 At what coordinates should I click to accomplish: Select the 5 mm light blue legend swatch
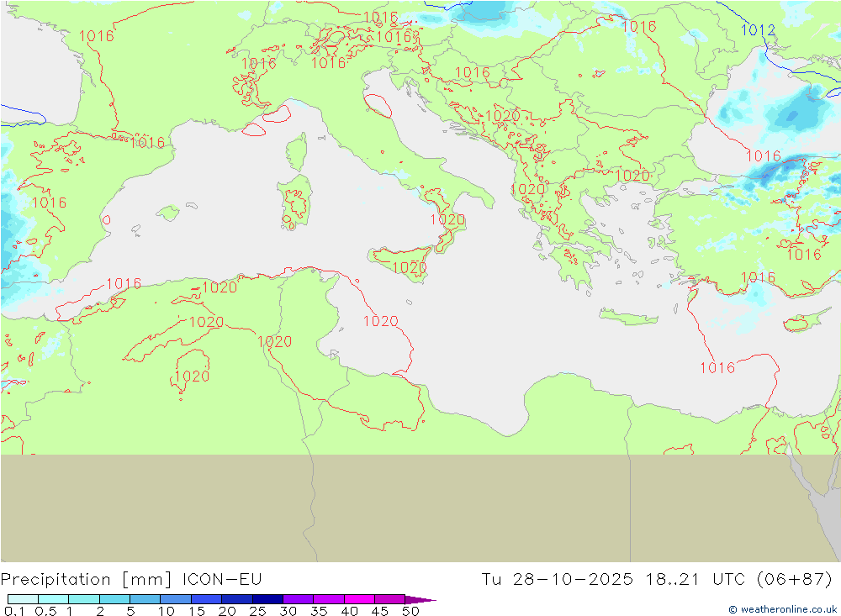(145, 599)
